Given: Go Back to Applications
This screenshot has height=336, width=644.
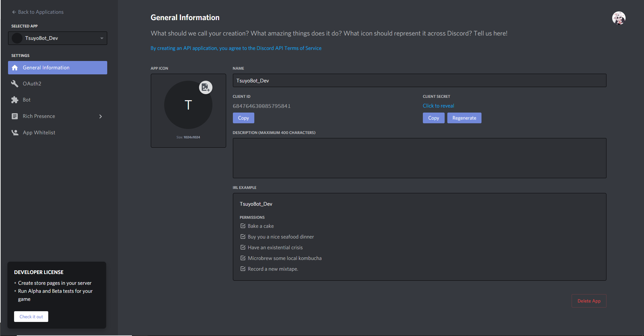Looking at the screenshot, I should pyautogui.click(x=38, y=12).
